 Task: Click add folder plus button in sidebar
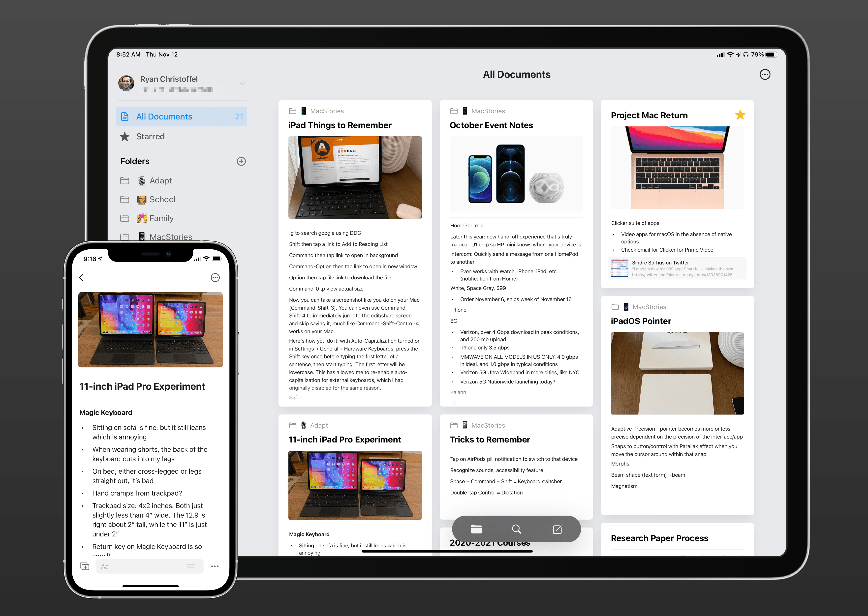(x=241, y=161)
